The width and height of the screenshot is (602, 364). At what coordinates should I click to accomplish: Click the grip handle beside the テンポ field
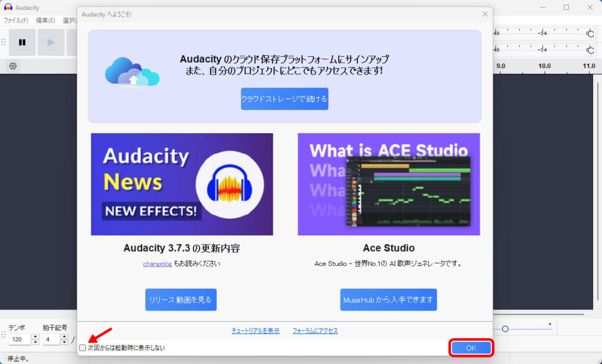pos(4,335)
